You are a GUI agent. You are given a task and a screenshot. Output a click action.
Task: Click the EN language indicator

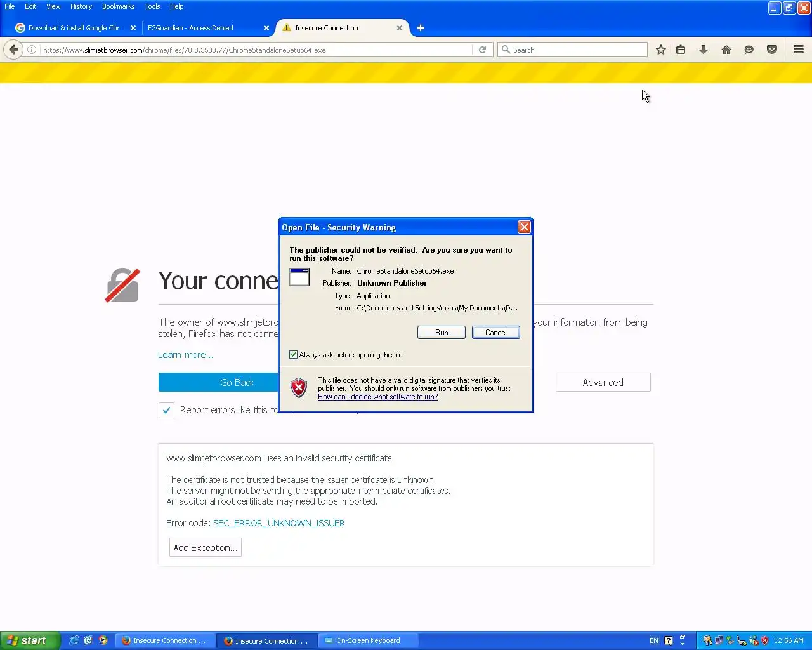(654, 640)
